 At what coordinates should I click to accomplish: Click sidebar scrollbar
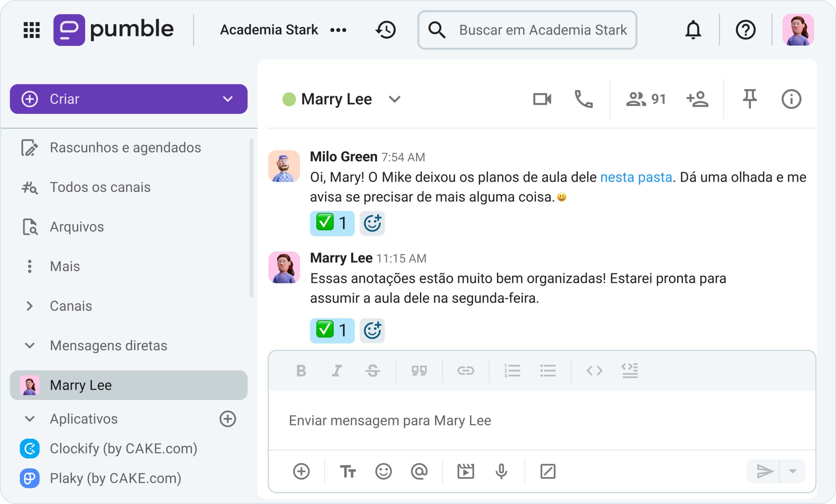[x=251, y=218]
